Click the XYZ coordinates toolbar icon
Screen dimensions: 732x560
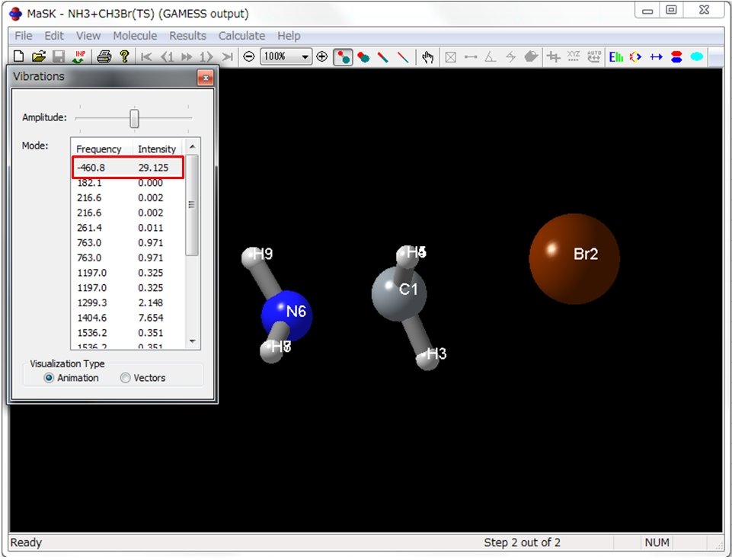574,56
